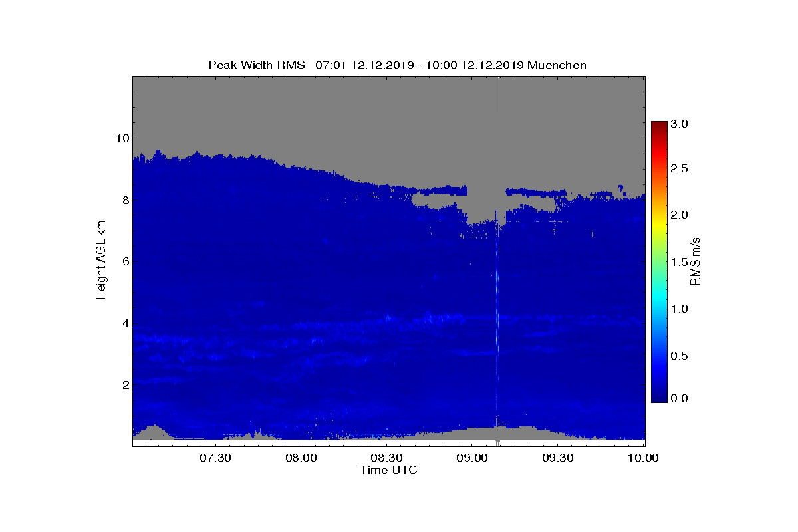This screenshot has height=532, width=798.
Task: Click the 09:30 time tick label
Action: 558,458
